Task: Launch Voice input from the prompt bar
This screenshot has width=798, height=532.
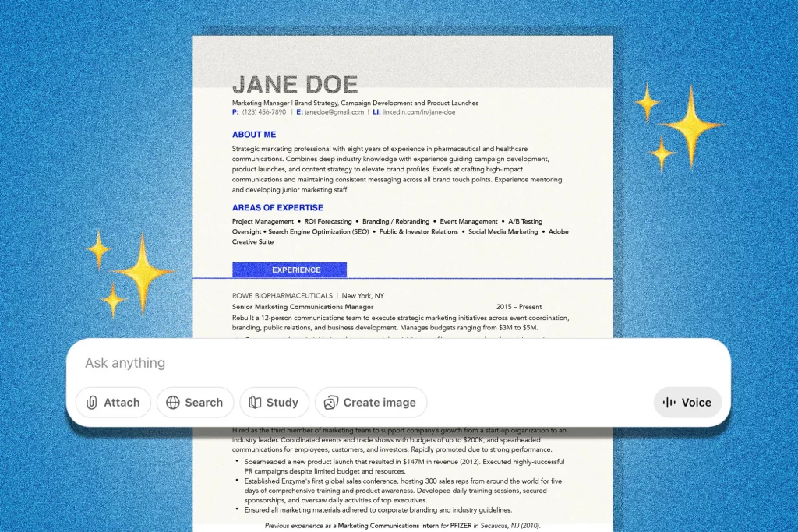Action: [x=687, y=402]
